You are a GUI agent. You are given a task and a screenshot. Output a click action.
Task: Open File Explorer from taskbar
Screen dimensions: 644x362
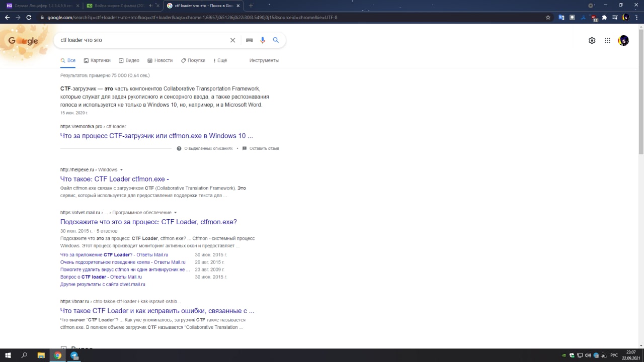(x=41, y=355)
